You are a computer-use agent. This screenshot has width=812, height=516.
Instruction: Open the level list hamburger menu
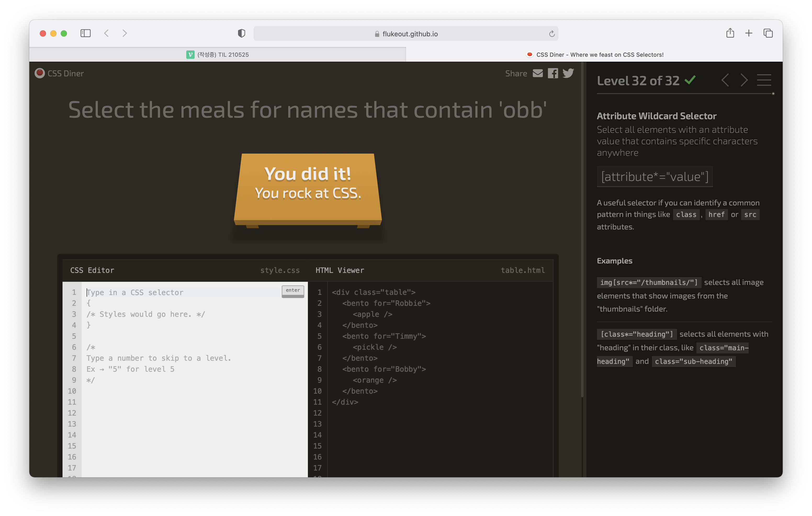pyautogui.click(x=764, y=80)
